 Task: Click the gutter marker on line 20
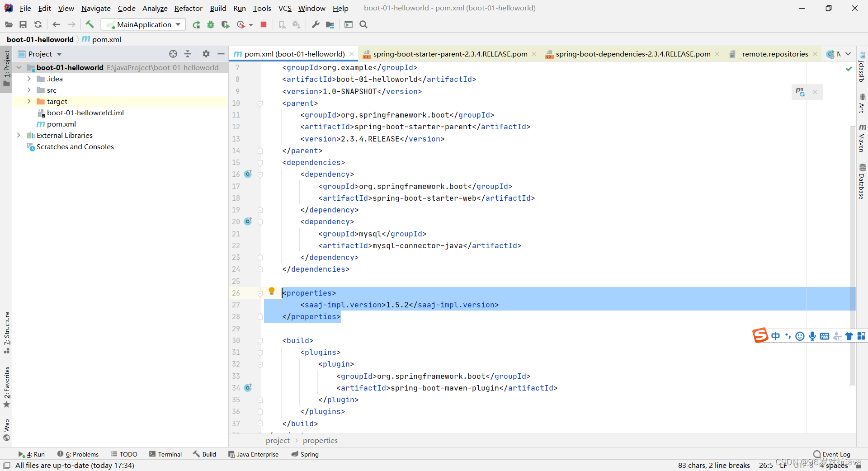(x=248, y=221)
